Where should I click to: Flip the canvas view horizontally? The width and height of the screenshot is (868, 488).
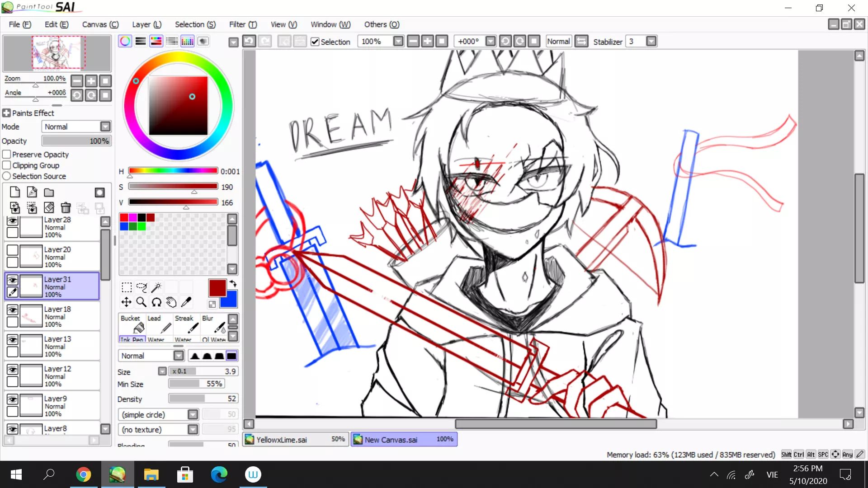click(581, 42)
